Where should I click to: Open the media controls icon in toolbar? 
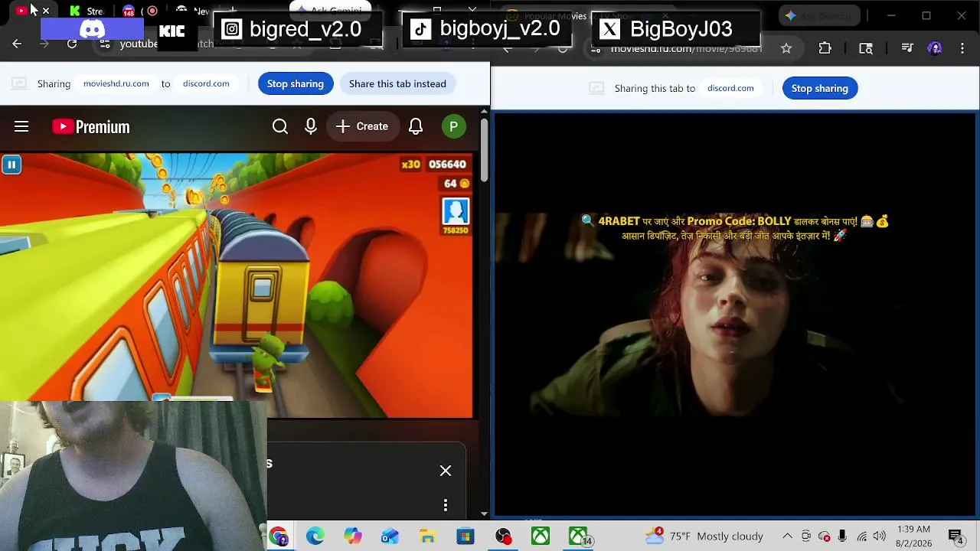(x=907, y=48)
